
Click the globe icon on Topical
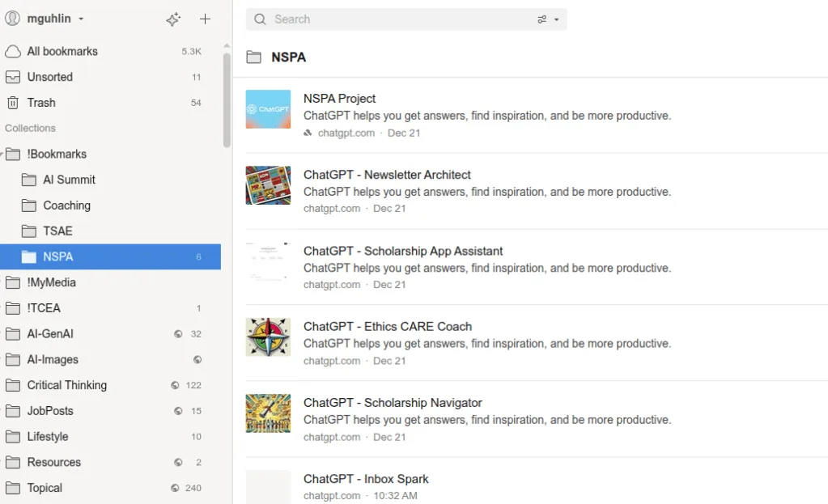point(175,488)
